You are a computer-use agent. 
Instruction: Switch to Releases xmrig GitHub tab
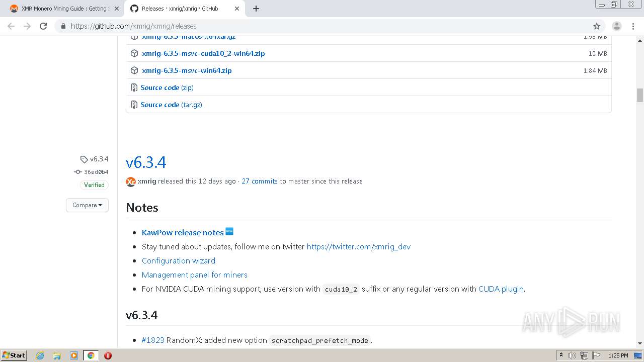pos(184,9)
